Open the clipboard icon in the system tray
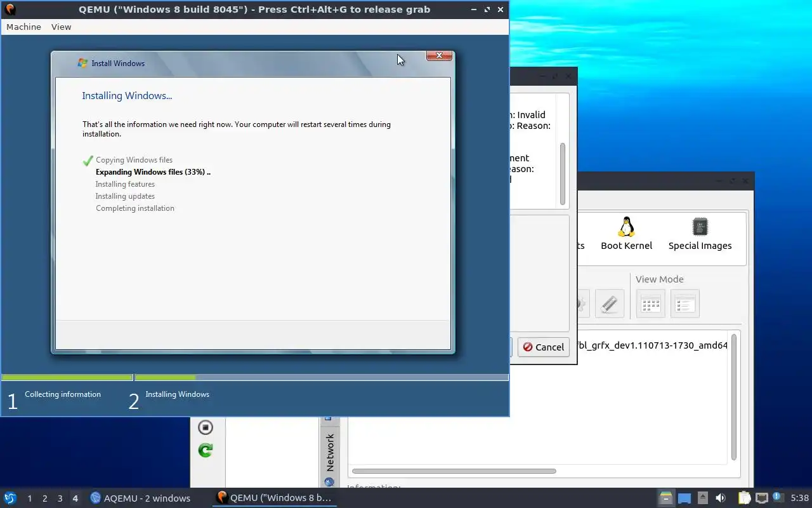This screenshot has height=508, width=812. pos(744,498)
